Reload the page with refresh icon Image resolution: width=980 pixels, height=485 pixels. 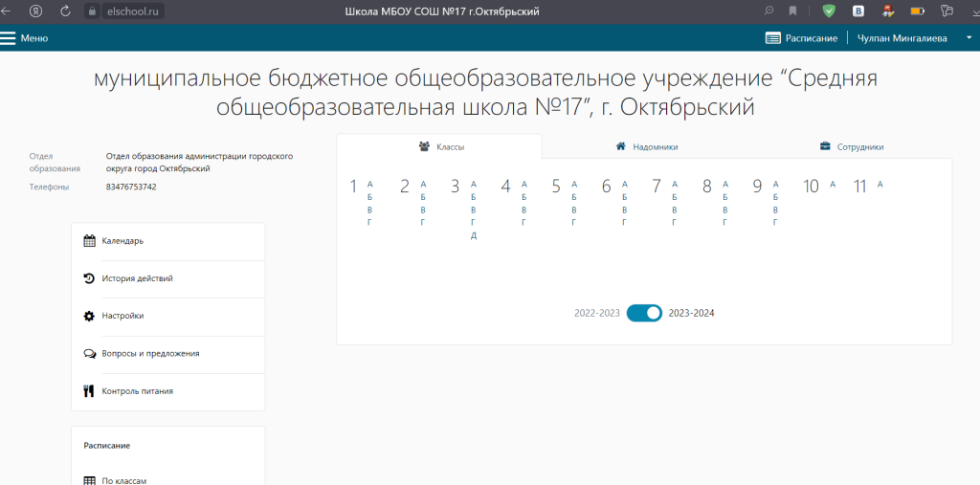pos(65,11)
